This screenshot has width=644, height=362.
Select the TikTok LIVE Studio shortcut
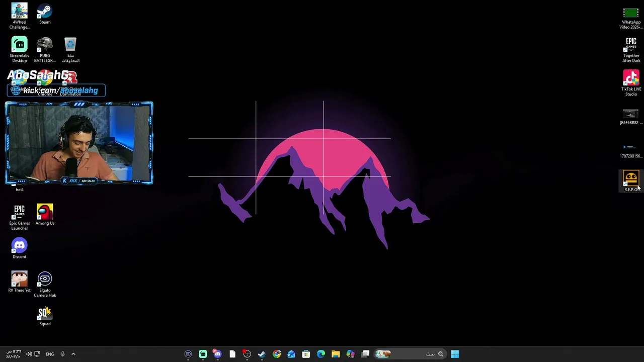tap(631, 83)
